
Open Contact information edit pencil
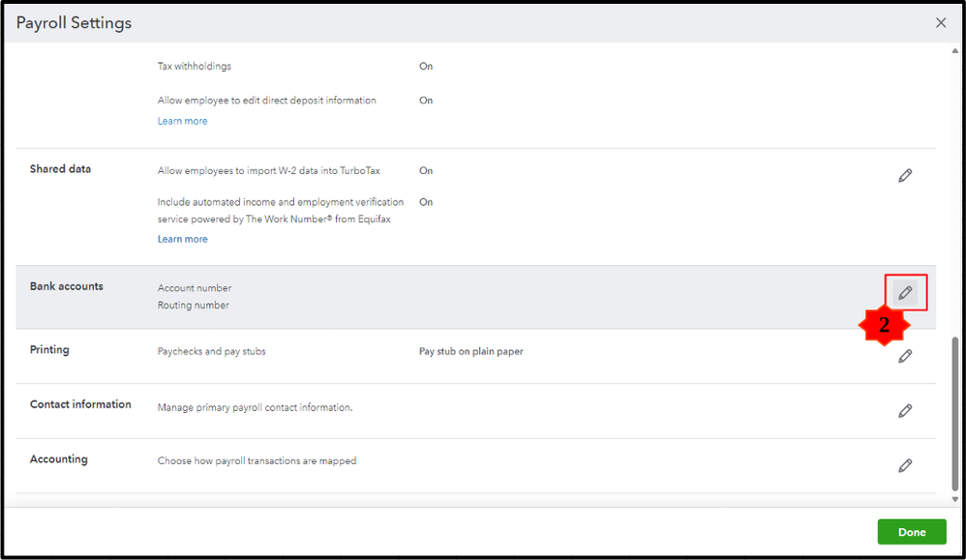[905, 411]
